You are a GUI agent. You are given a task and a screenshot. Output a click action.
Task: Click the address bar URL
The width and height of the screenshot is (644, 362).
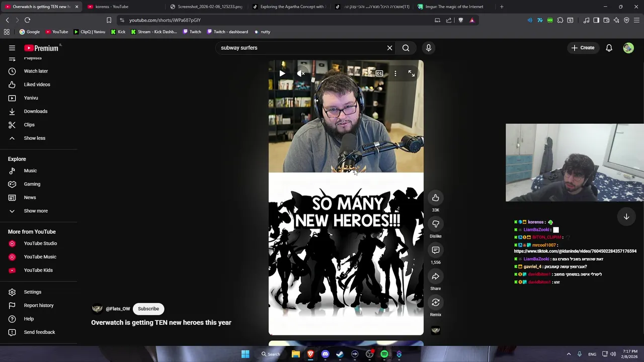pos(165,20)
